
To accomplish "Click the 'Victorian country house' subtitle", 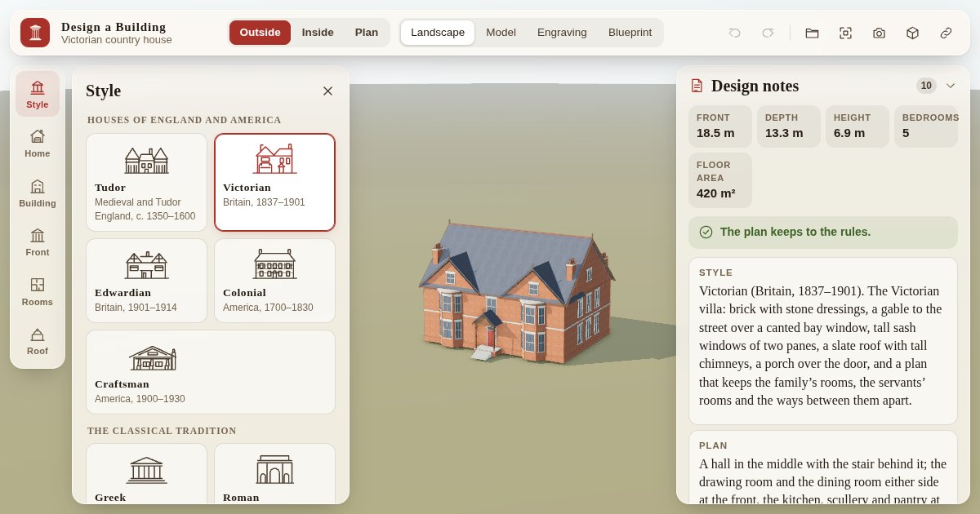I will tap(117, 40).
